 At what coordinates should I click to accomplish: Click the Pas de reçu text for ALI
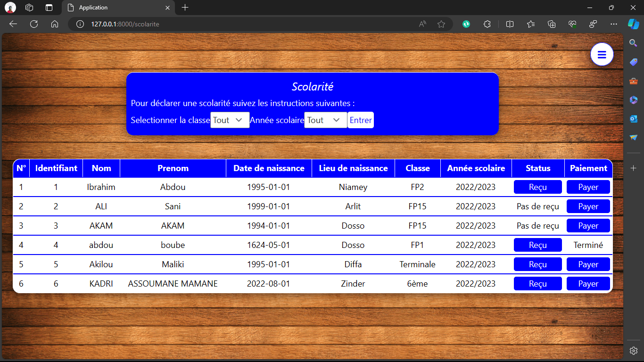538,206
